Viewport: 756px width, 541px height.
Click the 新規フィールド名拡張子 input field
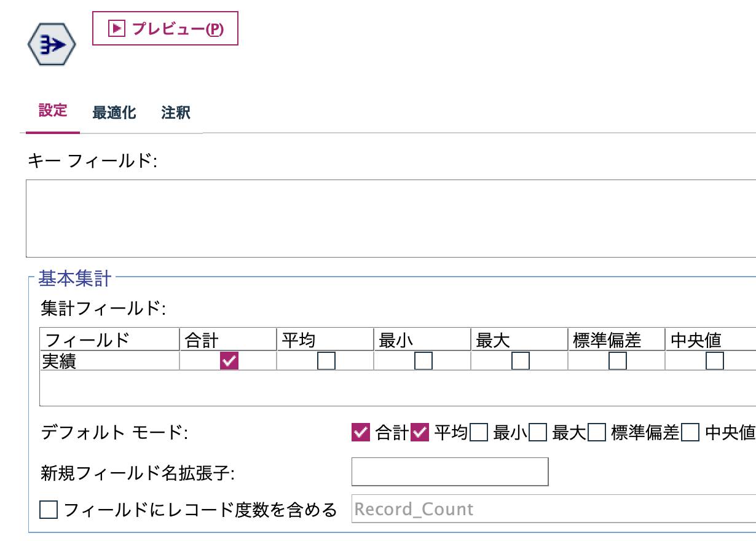(449, 472)
